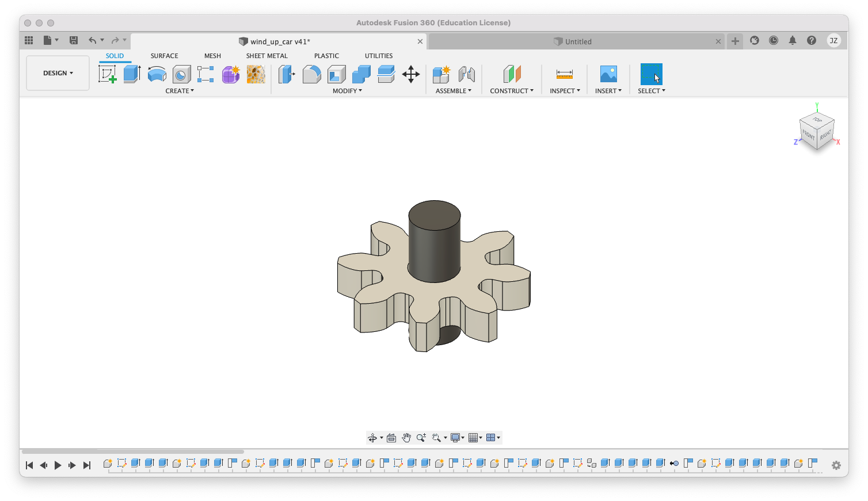868x501 pixels.
Task: Switch to the SOLID tab
Action: tap(115, 56)
